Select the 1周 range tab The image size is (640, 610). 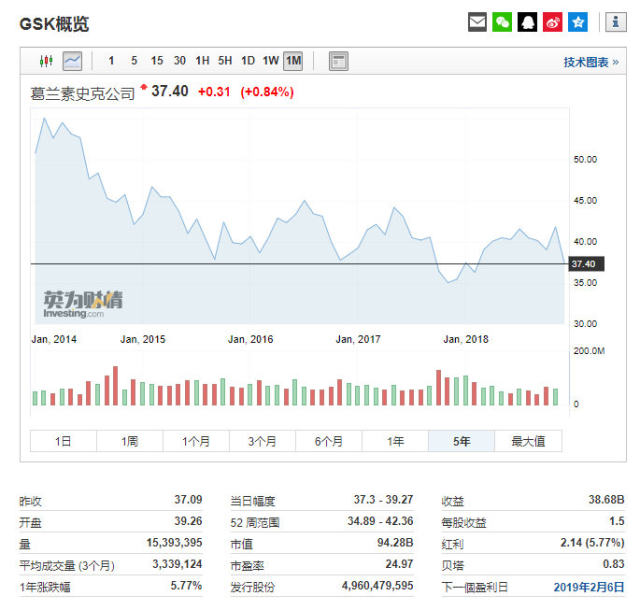pos(130,441)
